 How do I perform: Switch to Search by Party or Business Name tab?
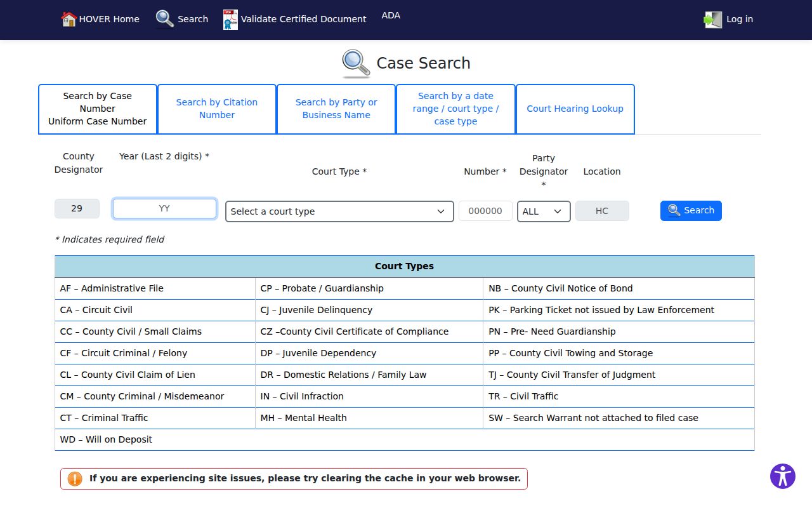coord(336,109)
